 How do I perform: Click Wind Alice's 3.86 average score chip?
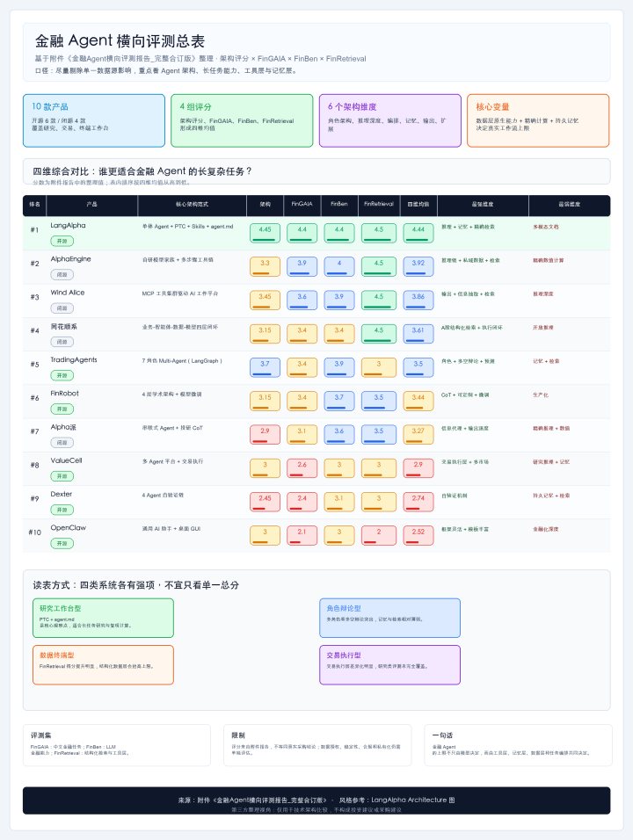tap(418, 300)
